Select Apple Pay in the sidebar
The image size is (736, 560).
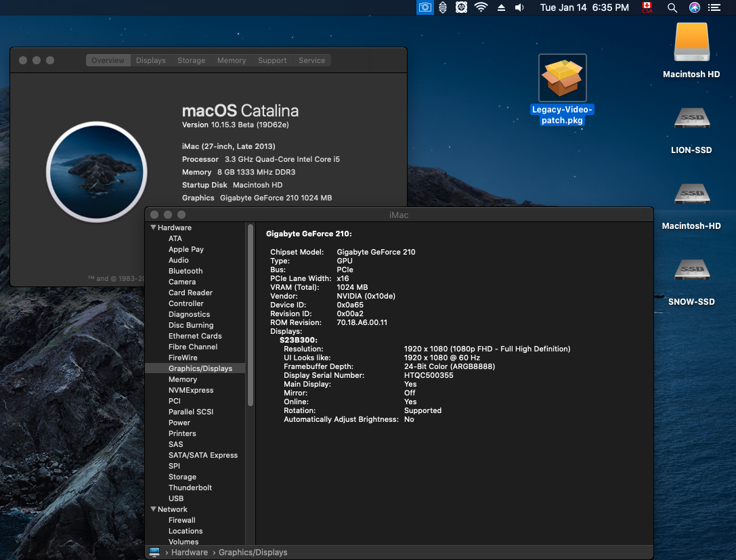click(x=186, y=249)
